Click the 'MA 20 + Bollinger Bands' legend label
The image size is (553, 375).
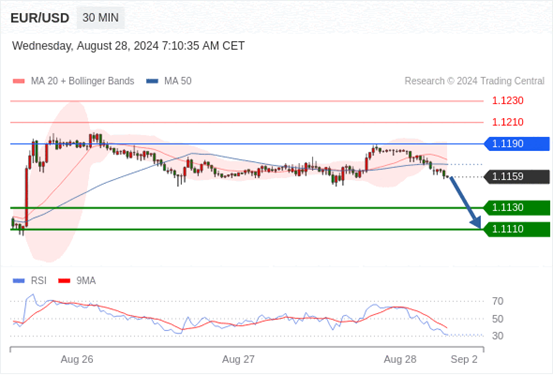click(x=83, y=81)
